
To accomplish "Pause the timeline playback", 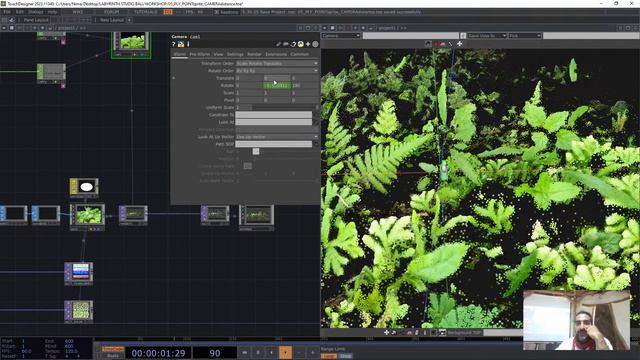I will (x=258, y=353).
